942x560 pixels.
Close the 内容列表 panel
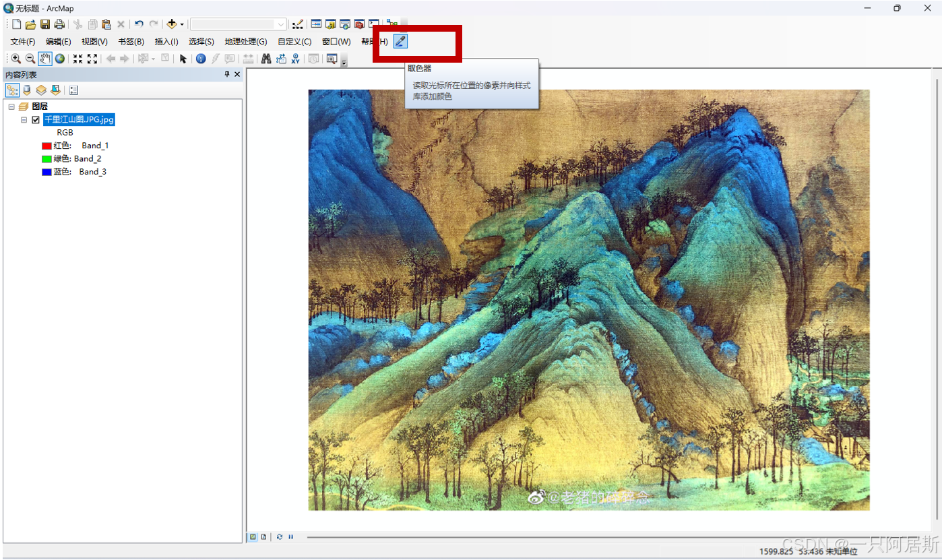click(237, 75)
